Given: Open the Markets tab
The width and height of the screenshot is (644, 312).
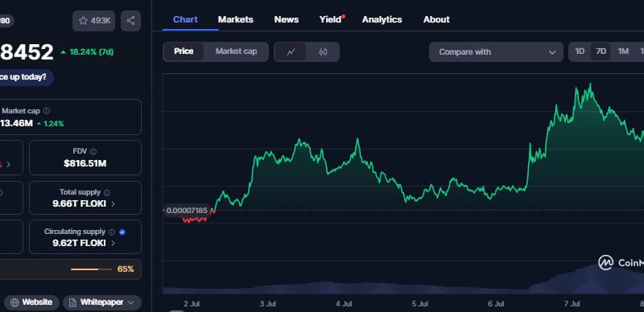Looking at the screenshot, I should [235, 19].
